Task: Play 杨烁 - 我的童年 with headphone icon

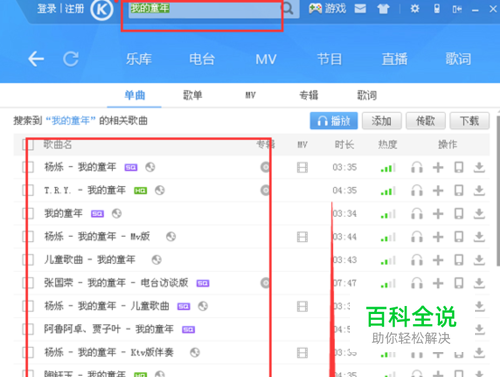Action: pyautogui.click(x=417, y=167)
